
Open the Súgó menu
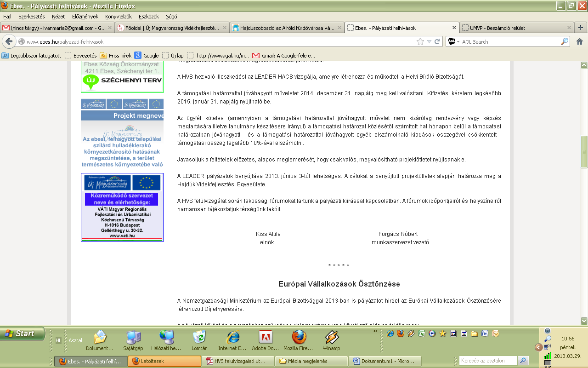[x=171, y=16]
